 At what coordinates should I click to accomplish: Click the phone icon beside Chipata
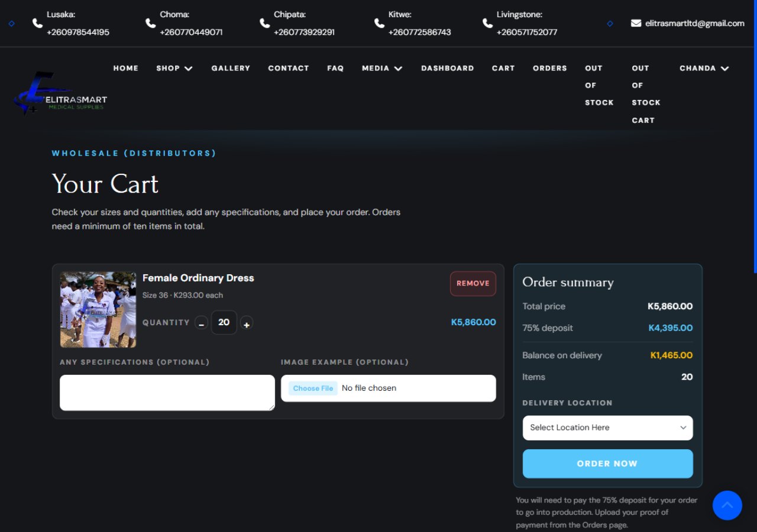point(264,23)
